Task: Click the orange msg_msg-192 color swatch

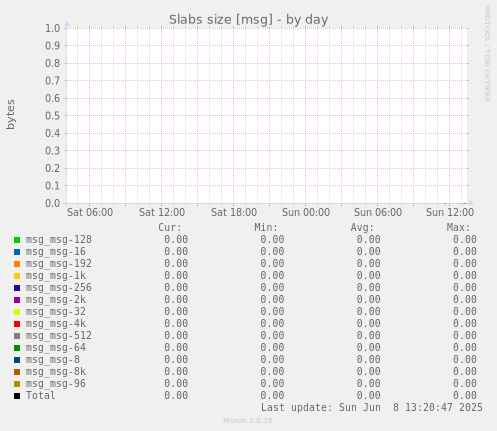Action: coord(17,264)
